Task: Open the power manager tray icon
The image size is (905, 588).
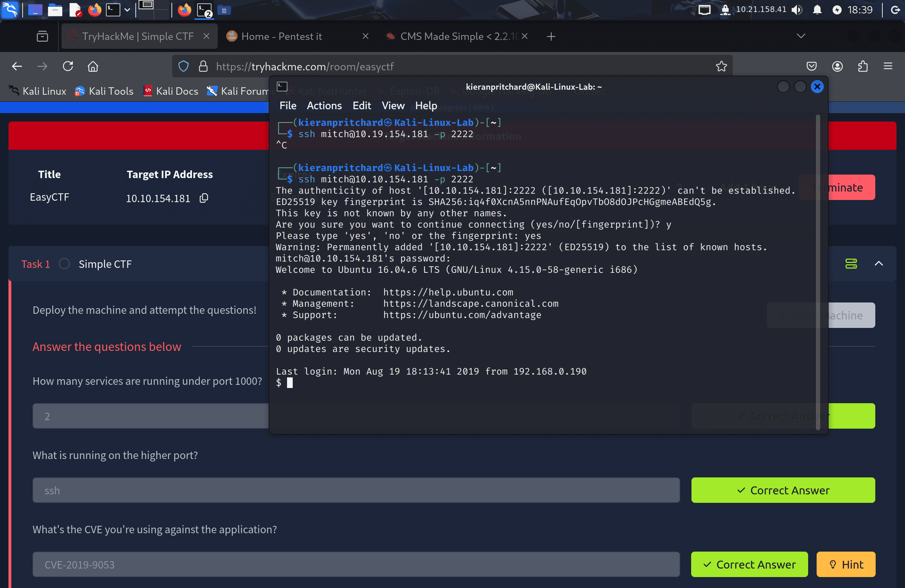Action: [836, 10]
